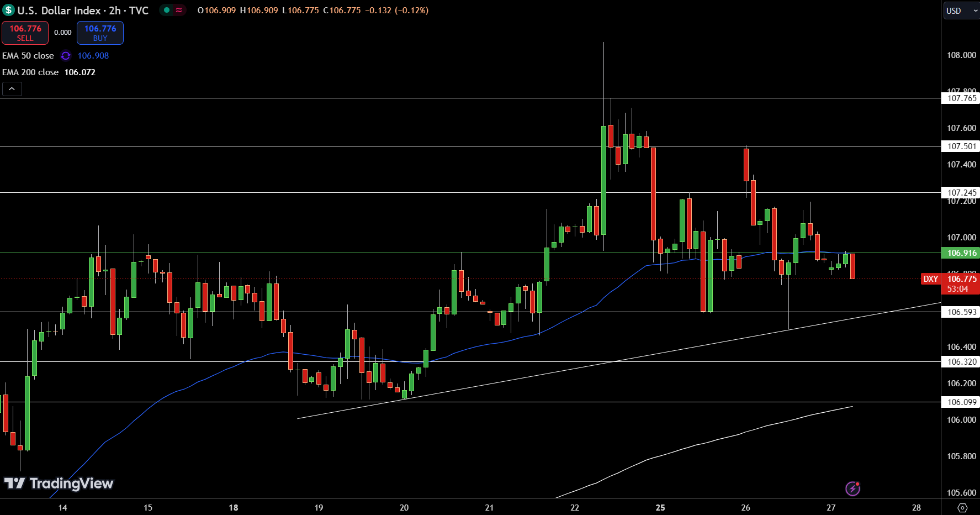
Task: Click the green 106.916 price label
Action: (962, 253)
